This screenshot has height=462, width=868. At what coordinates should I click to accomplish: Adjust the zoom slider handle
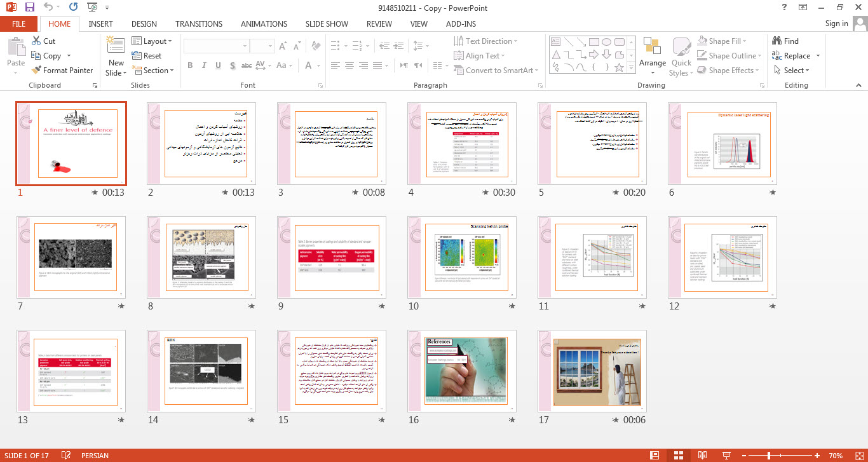pos(769,456)
